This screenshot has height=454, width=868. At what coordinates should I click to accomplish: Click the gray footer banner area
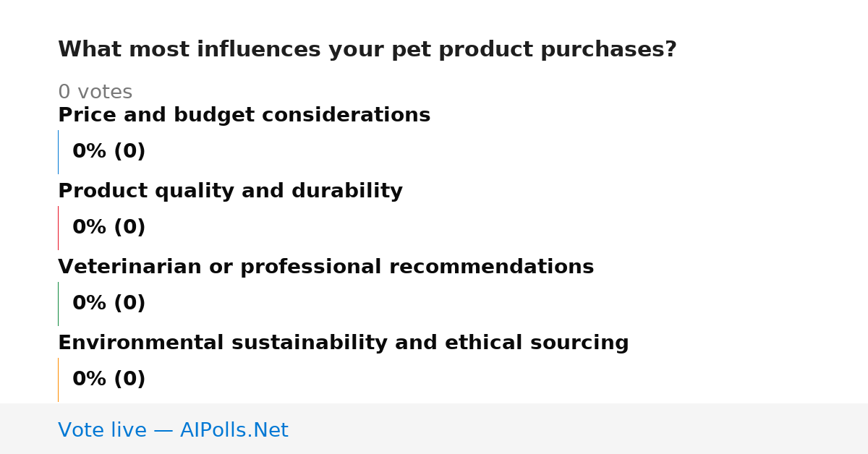434,429
